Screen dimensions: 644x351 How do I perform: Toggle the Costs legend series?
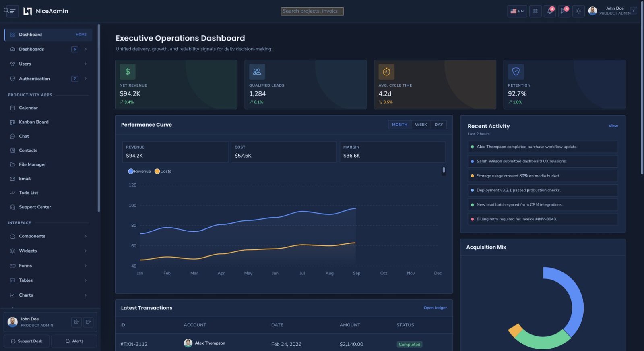pos(163,171)
